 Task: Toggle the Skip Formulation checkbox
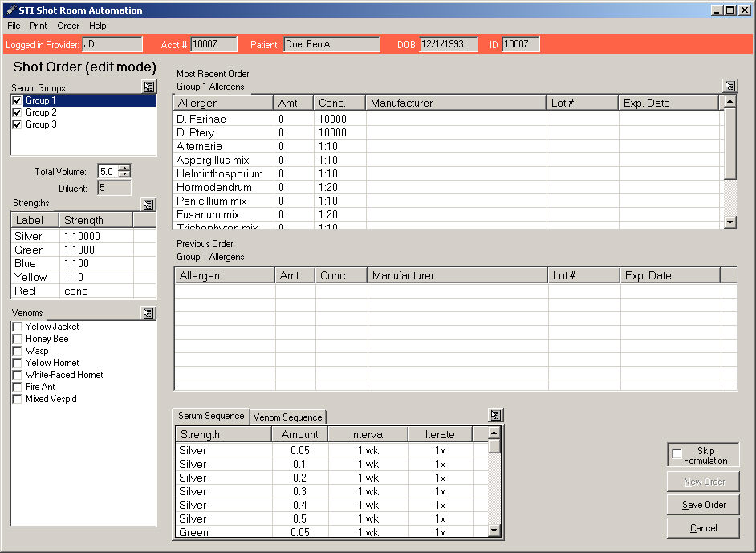point(677,454)
